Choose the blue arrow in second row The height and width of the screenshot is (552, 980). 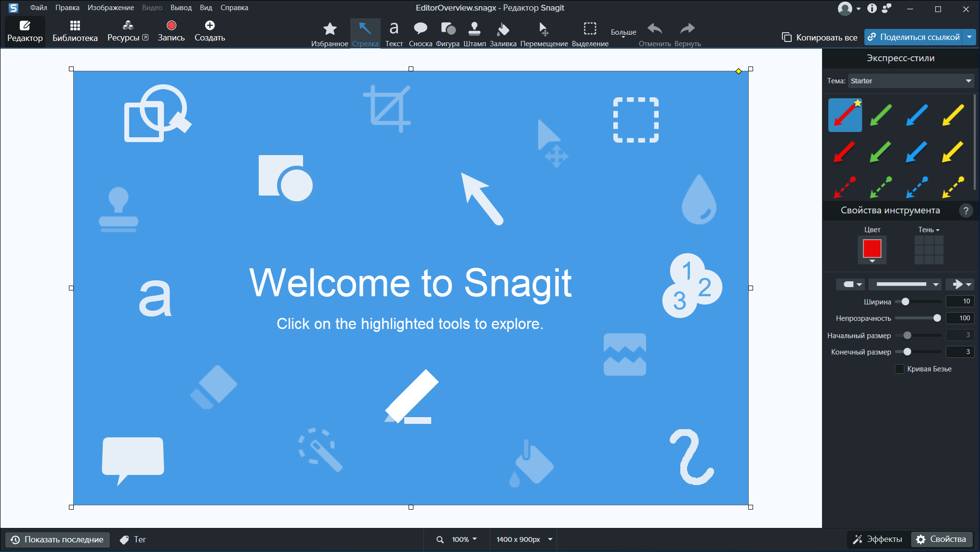click(917, 151)
